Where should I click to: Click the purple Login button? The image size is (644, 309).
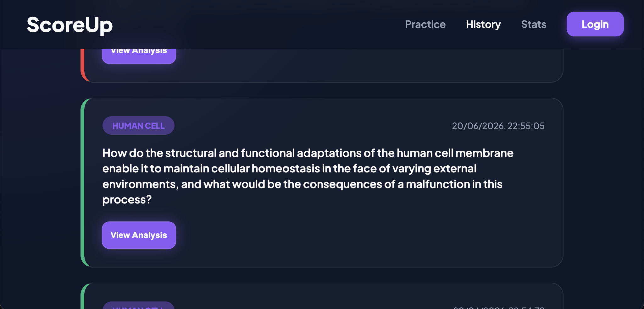point(595,24)
